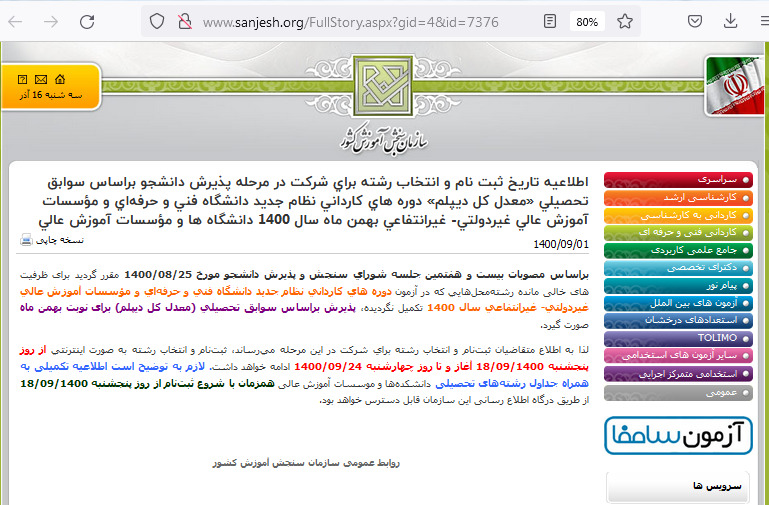Screen dimensions: 769x505
Task: Click the help question mark icon
Action: [x=22, y=78]
